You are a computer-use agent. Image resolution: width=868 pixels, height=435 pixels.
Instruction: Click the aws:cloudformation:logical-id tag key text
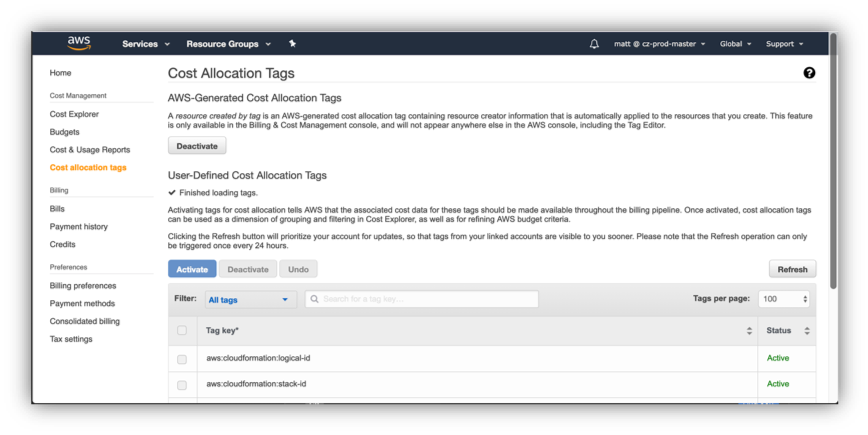pyautogui.click(x=258, y=358)
